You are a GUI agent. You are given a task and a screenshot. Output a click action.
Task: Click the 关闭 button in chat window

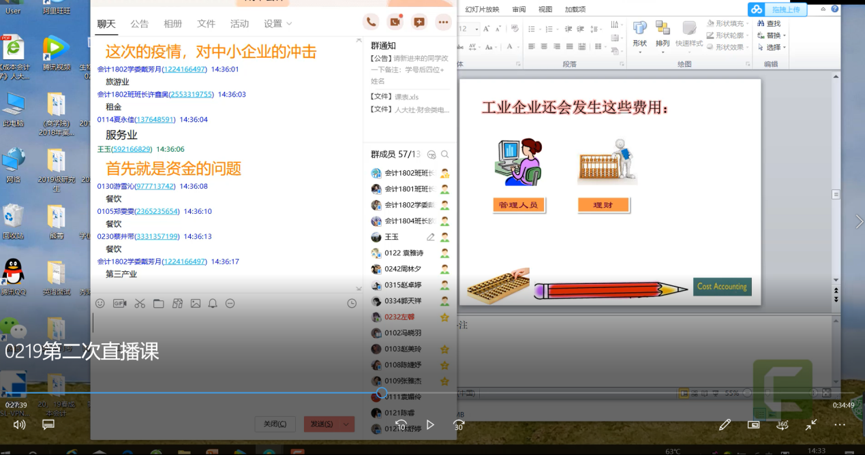point(274,424)
